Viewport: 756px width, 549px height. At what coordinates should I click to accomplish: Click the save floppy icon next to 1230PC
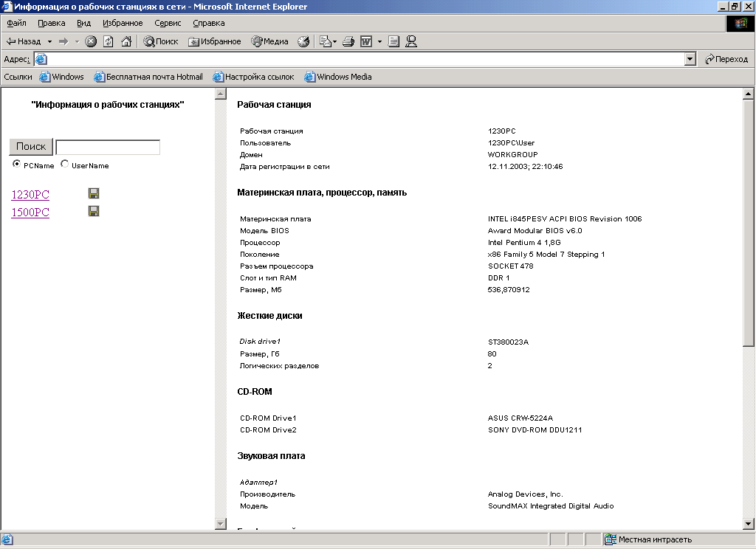pos(94,193)
